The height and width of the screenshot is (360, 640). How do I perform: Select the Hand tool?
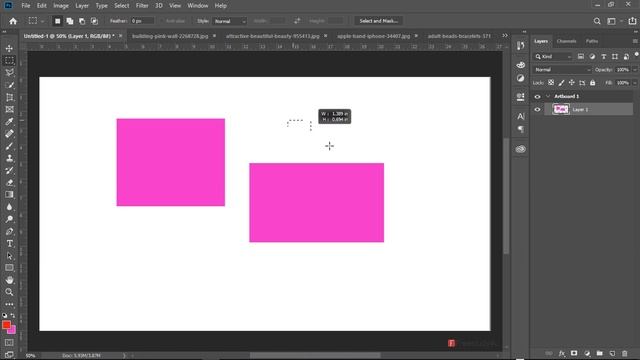(x=9, y=280)
